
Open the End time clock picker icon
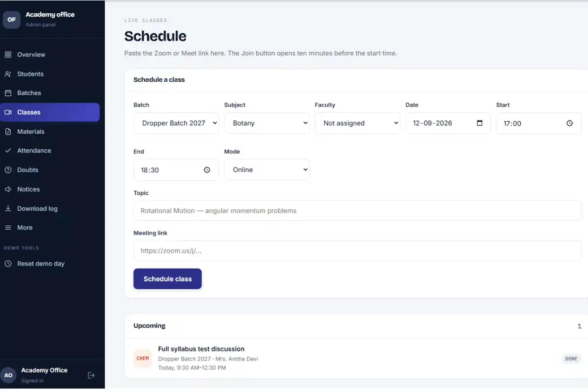tap(207, 170)
